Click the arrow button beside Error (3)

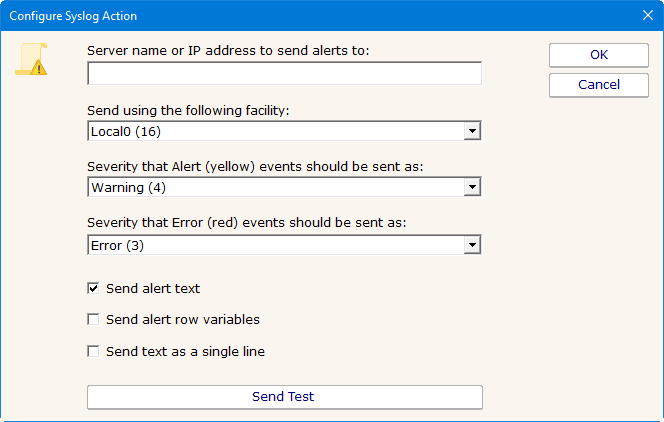472,245
